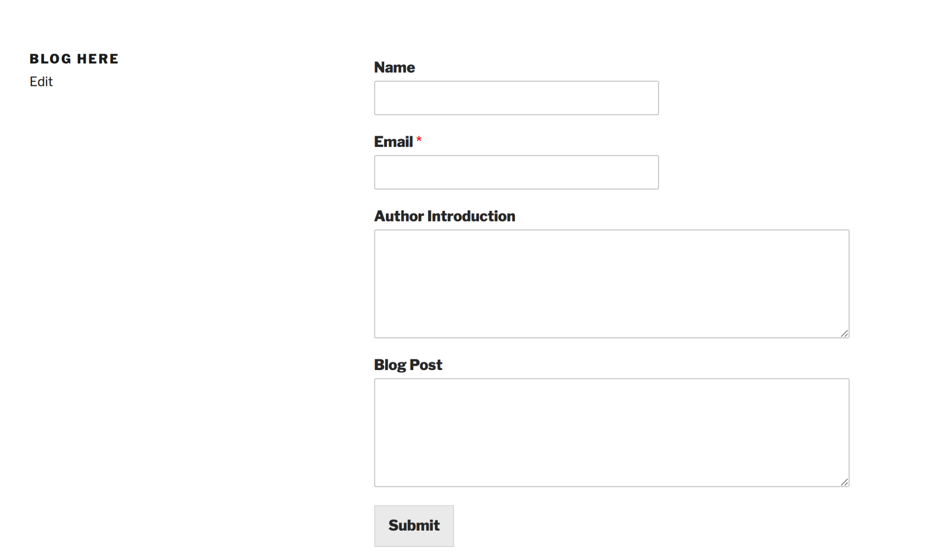
Task: Click the red required asterisk by Email
Action: [x=419, y=140]
